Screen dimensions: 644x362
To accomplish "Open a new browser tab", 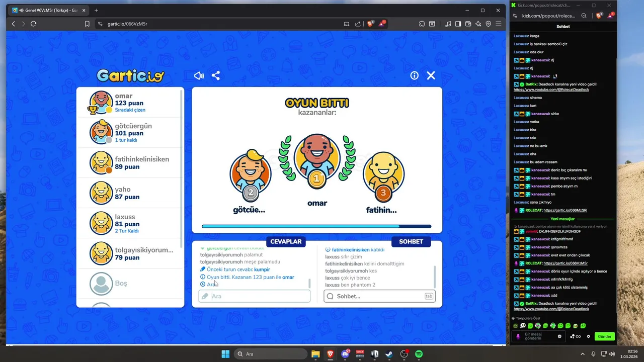I will point(96,10).
